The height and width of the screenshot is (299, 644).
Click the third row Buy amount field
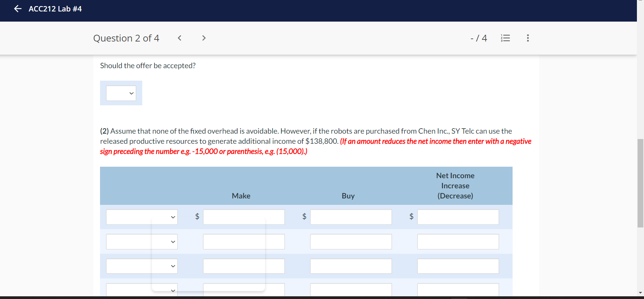[x=351, y=266]
